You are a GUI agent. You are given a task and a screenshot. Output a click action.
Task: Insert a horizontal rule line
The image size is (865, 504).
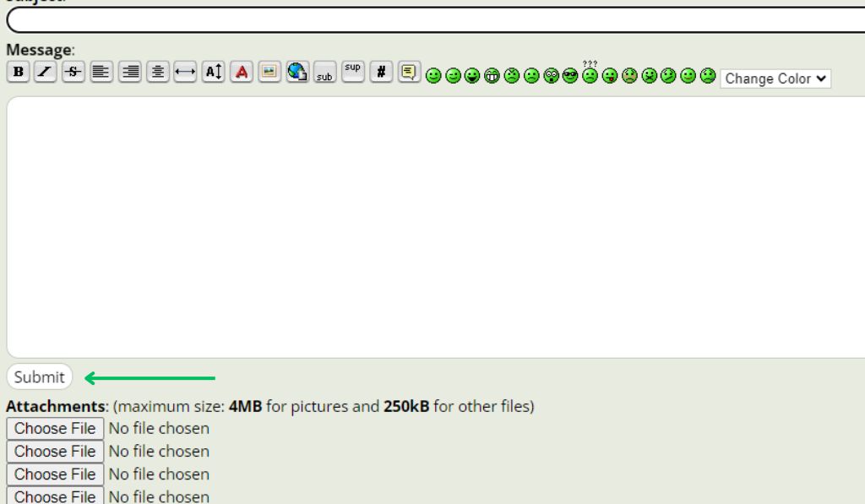pyautogui.click(x=185, y=72)
